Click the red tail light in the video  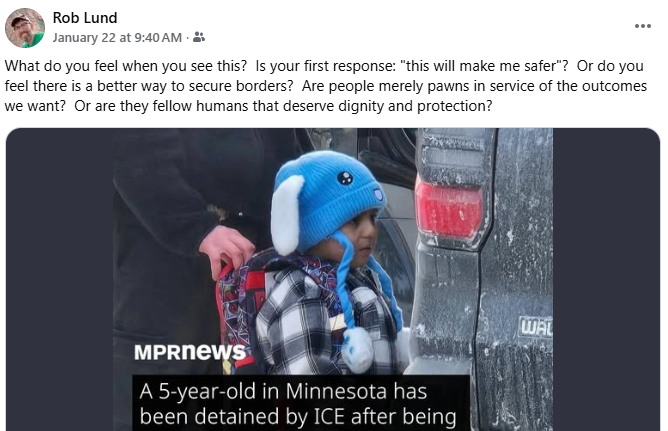[x=450, y=210]
